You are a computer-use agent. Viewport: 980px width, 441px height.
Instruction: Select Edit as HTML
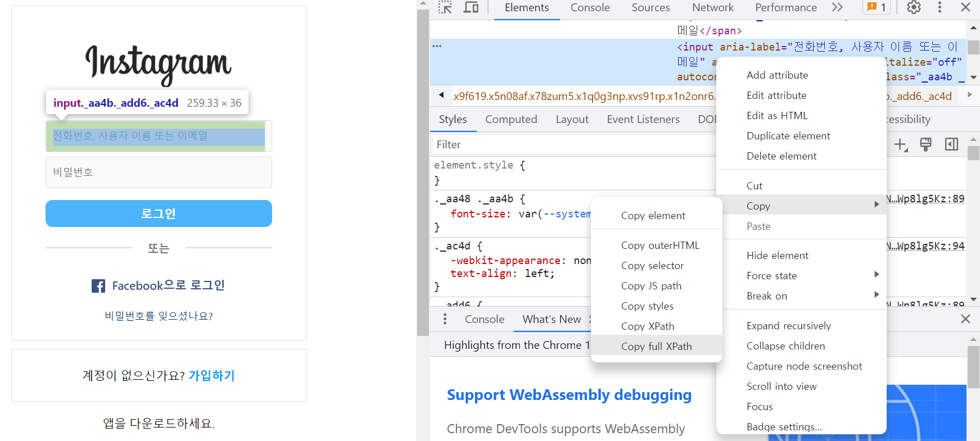tap(802, 116)
